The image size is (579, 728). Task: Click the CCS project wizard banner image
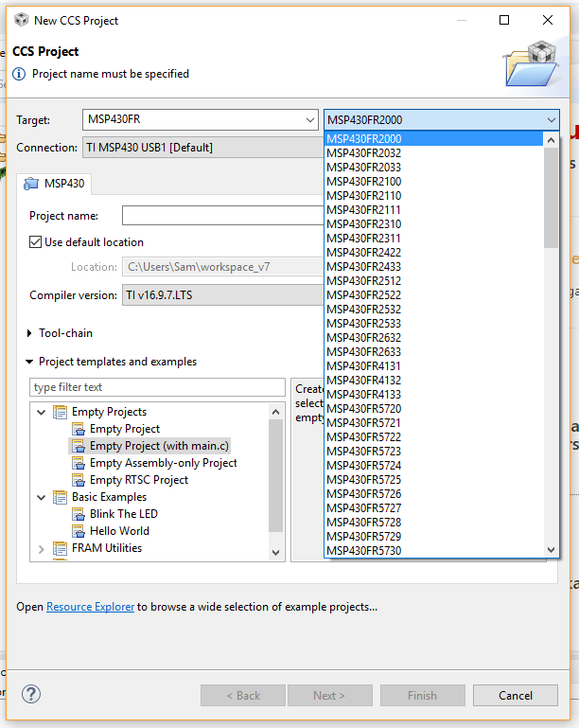pyautogui.click(x=531, y=64)
